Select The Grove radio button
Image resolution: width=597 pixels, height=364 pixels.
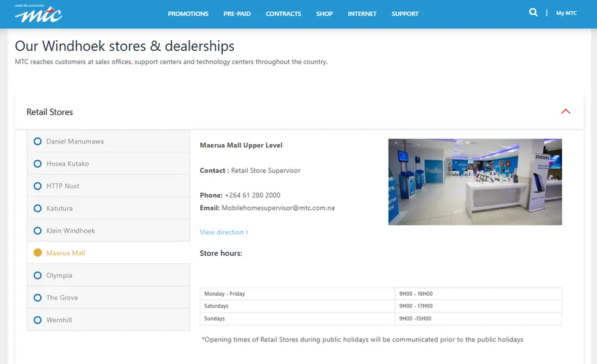pos(37,298)
